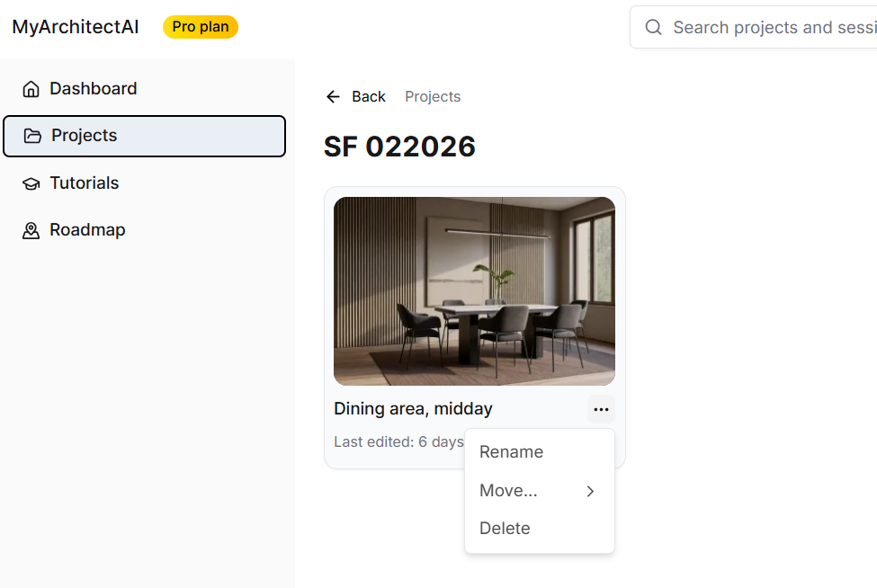
Task: Click the Back arrow icon
Action: pos(334,97)
